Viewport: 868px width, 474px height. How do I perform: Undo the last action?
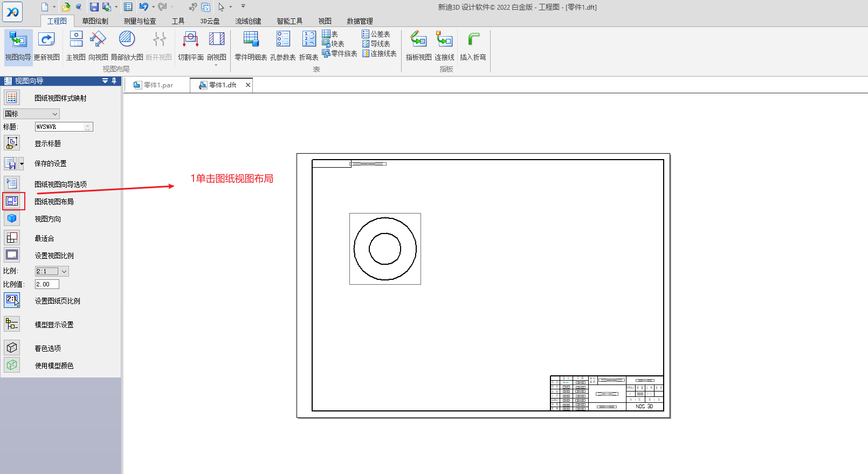[x=143, y=7]
